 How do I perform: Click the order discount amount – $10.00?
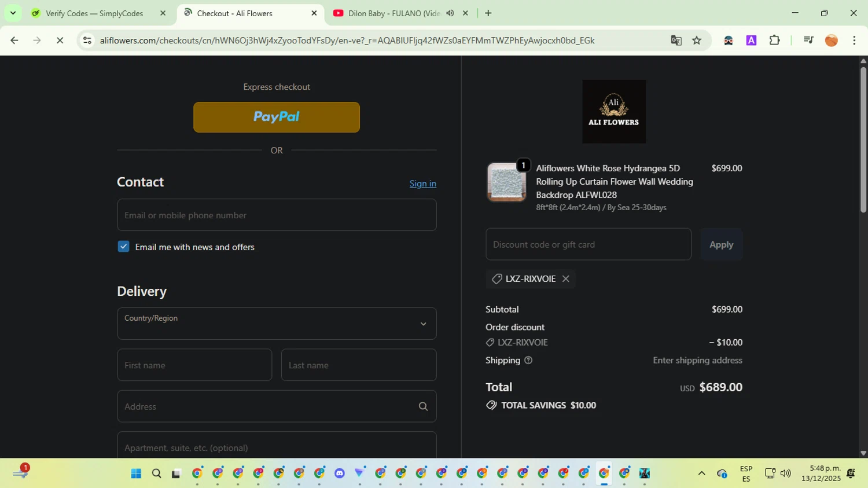click(726, 342)
